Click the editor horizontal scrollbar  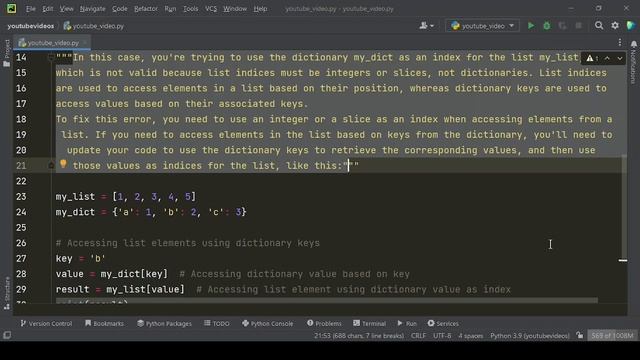pyautogui.click(x=327, y=300)
